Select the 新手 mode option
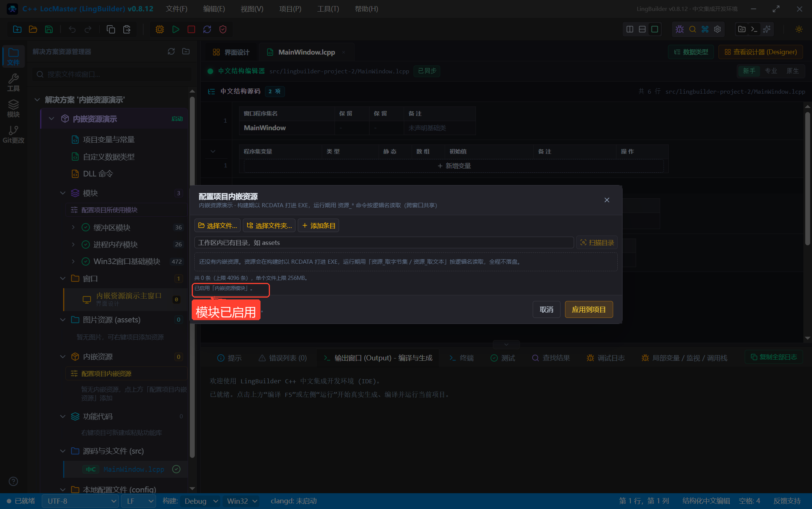This screenshot has height=509, width=812. click(x=749, y=71)
